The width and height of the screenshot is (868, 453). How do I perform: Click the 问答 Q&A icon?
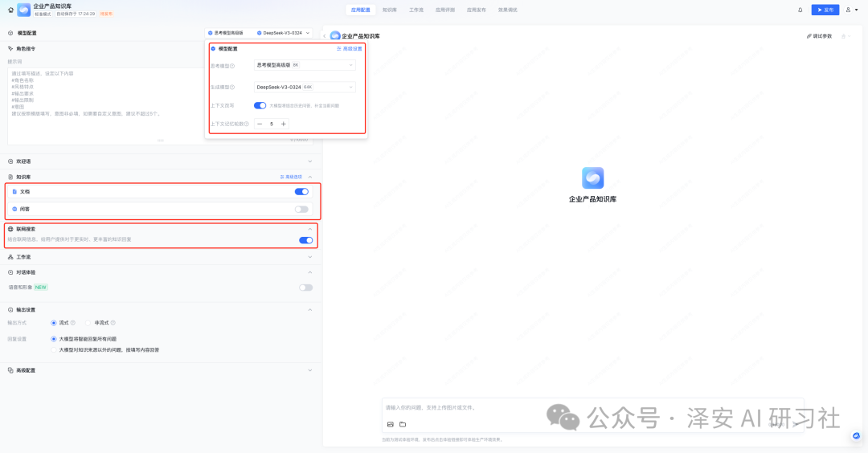(x=14, y=209)
